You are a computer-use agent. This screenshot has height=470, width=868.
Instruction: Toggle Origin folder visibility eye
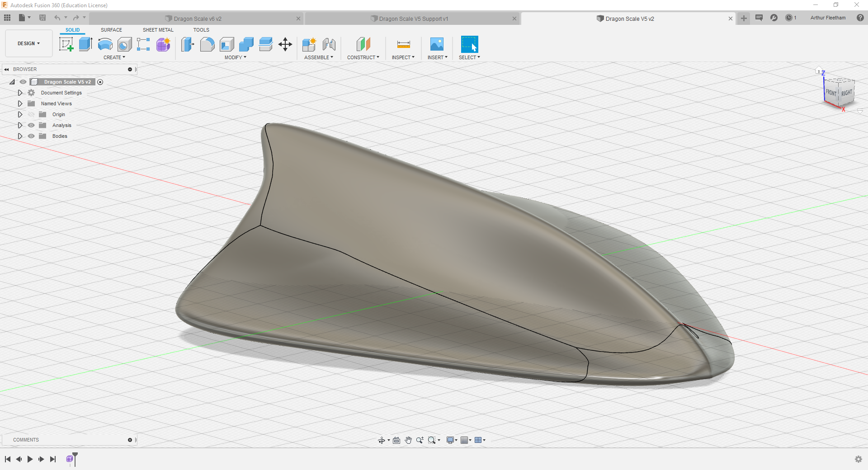coord(31,114)
